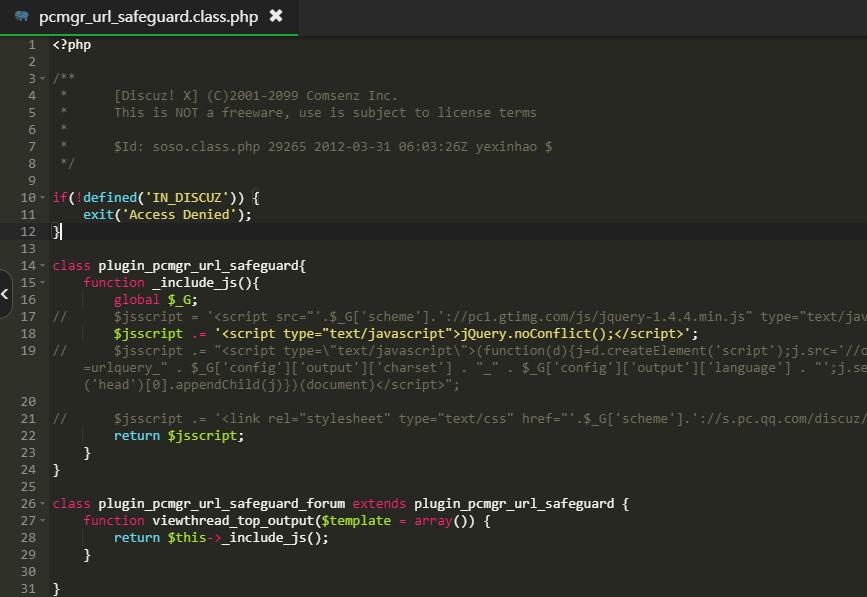This screenshot has width=867, height=597.
Task: Fold class plugin_pcmgr_url_safeguard at line 14
Action: tap(43, 266)
